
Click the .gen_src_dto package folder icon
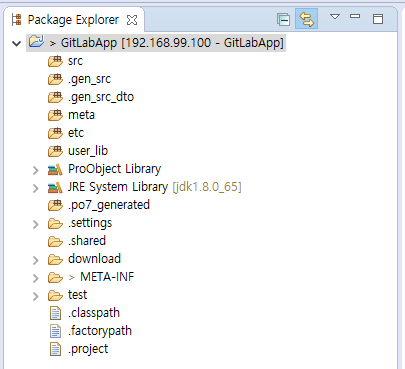point(55,97)
